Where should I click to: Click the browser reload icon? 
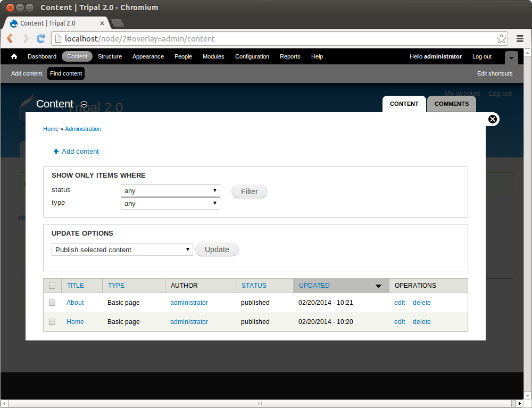[40, 38]
